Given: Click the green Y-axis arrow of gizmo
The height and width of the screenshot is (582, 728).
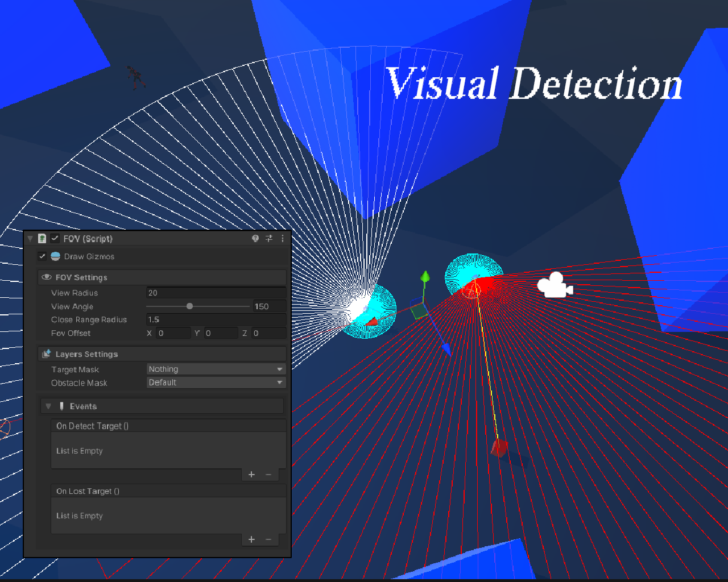Looking at the screenshot, I should point(425,277).
